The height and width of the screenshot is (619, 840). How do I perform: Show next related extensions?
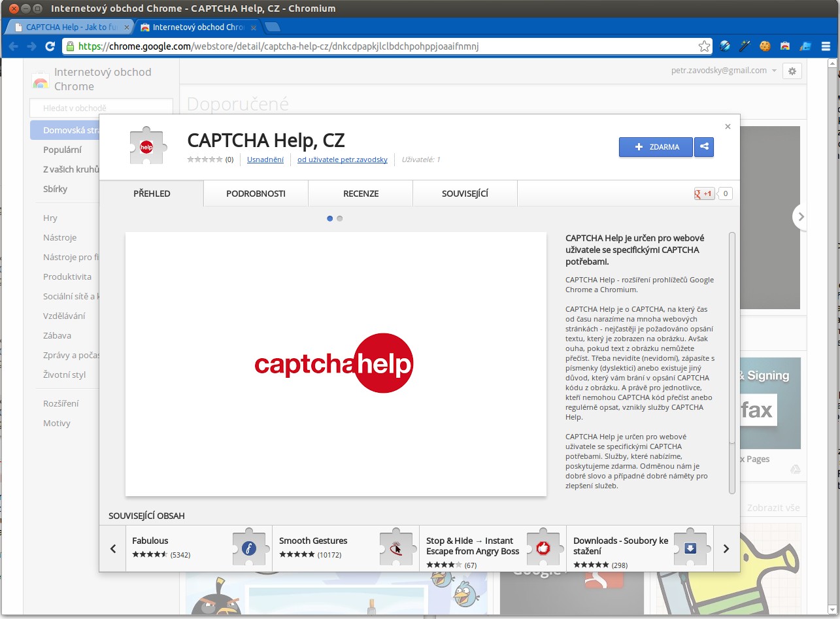pos(726,548)
